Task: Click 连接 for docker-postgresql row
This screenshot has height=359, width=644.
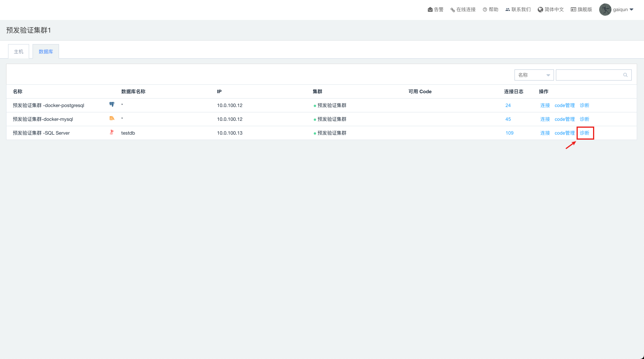Action: click(545, 105)
